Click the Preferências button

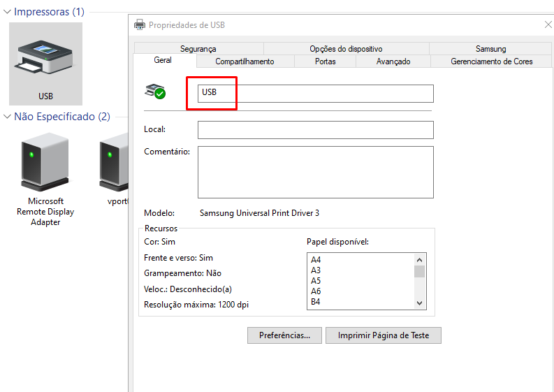point(284,335)
